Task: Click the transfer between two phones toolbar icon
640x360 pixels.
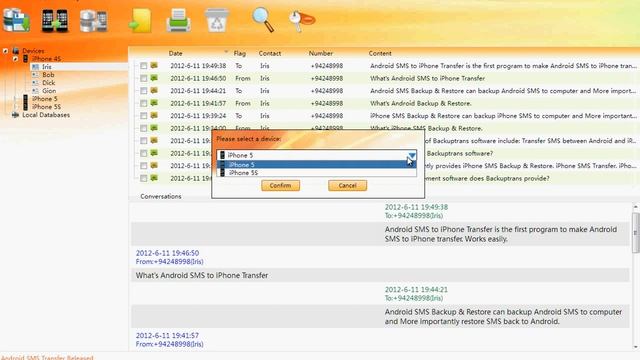Action: point(55,20)
